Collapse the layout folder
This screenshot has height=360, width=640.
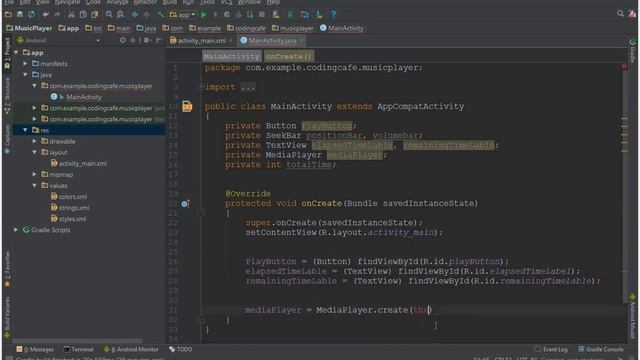34,152
